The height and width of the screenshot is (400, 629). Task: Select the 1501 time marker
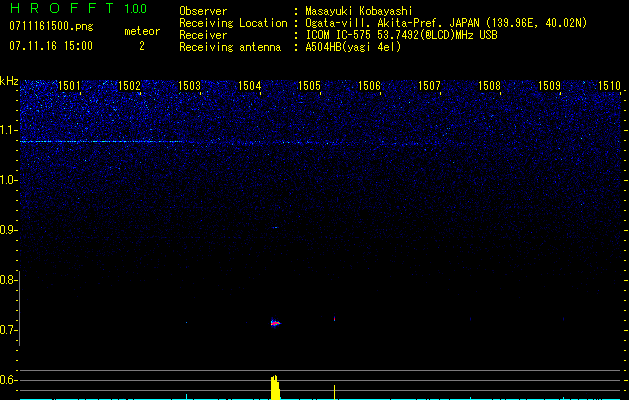click(70, 86)
